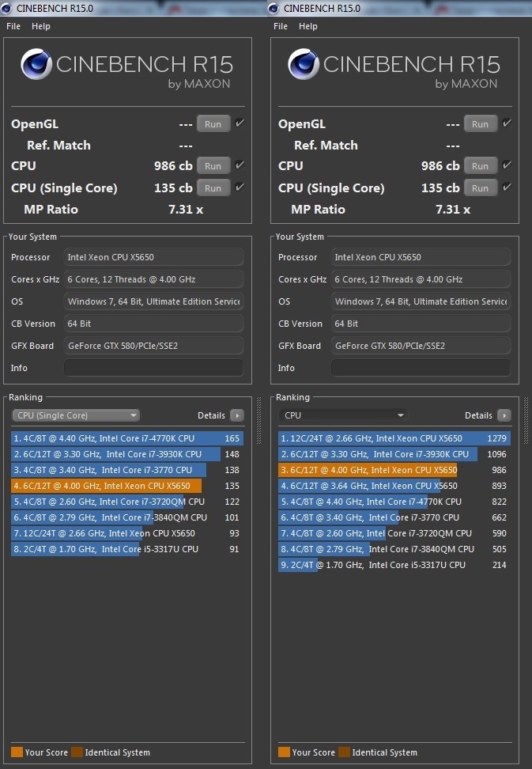The width and height of the screenshot is (532, 769).
Task: Click the Identical System legend icon, right window
Action: pyautogui.click(x=344, y=752)
